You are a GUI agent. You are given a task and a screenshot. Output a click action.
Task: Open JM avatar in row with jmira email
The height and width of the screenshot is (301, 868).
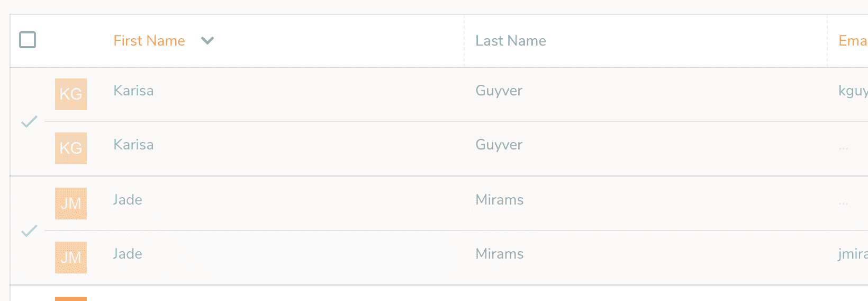[x=71, y=258]
